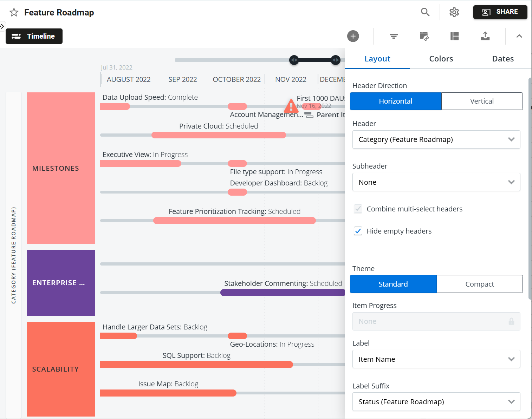Uncheck Hide empty headers
This screenshot has width=532, height=419.
358,231
